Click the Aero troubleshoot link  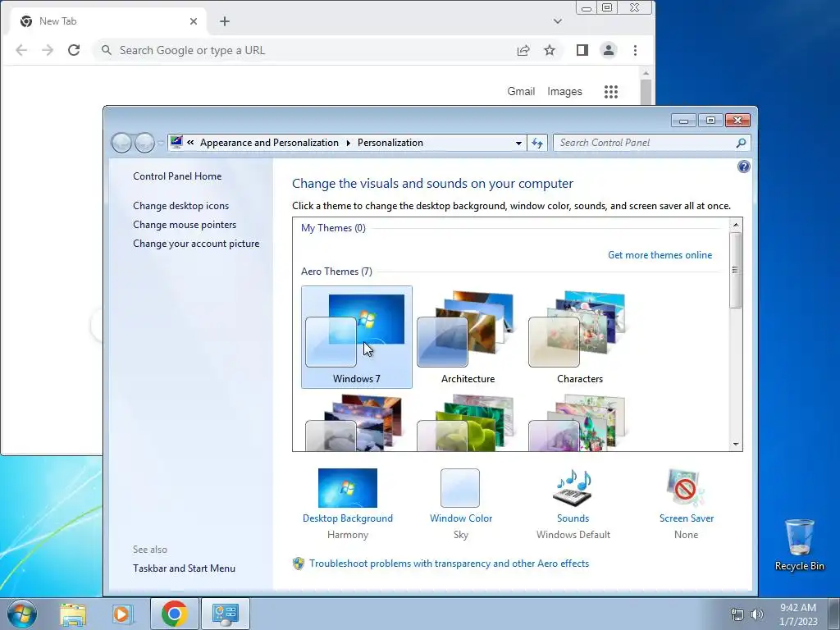pos(449,564)
